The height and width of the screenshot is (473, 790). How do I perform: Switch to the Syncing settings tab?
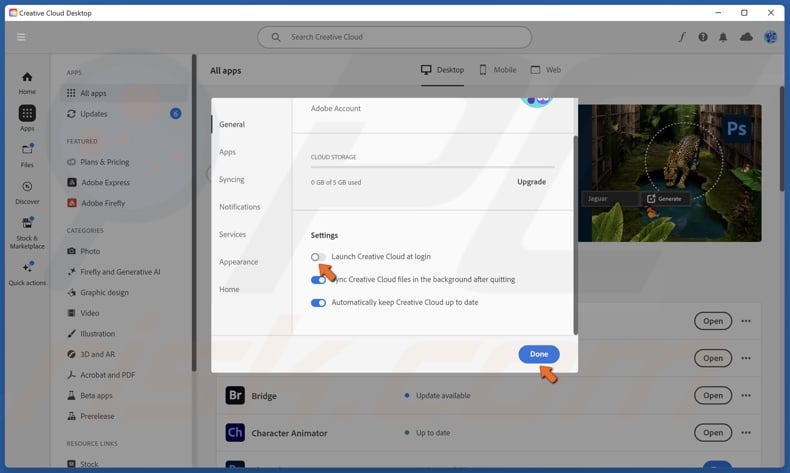pyautogui.click(x=232, y=180)
